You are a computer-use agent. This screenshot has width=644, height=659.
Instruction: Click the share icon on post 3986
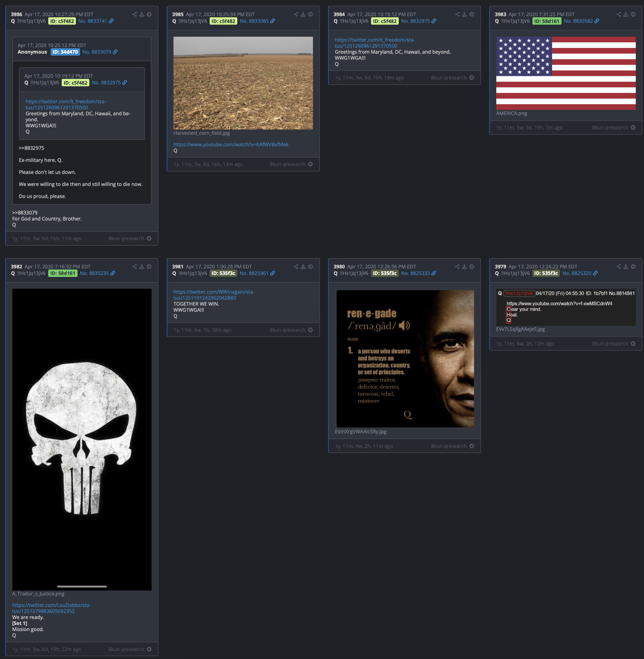point(135,14)
